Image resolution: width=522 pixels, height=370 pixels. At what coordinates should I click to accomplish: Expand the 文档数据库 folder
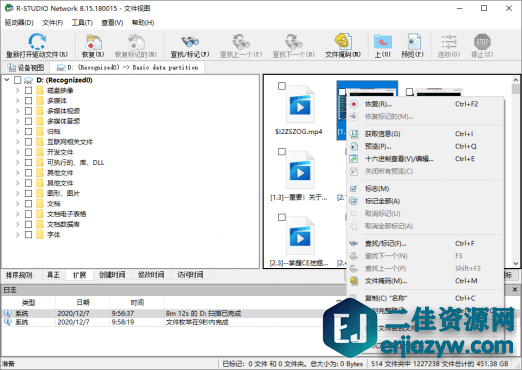point(18,224)
